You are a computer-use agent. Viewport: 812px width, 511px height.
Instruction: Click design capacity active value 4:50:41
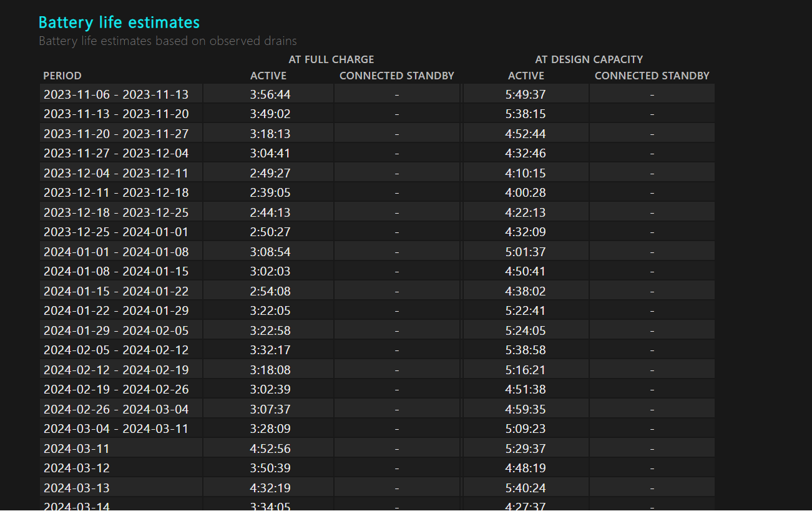pyautogui.click(x=526, y=271)
